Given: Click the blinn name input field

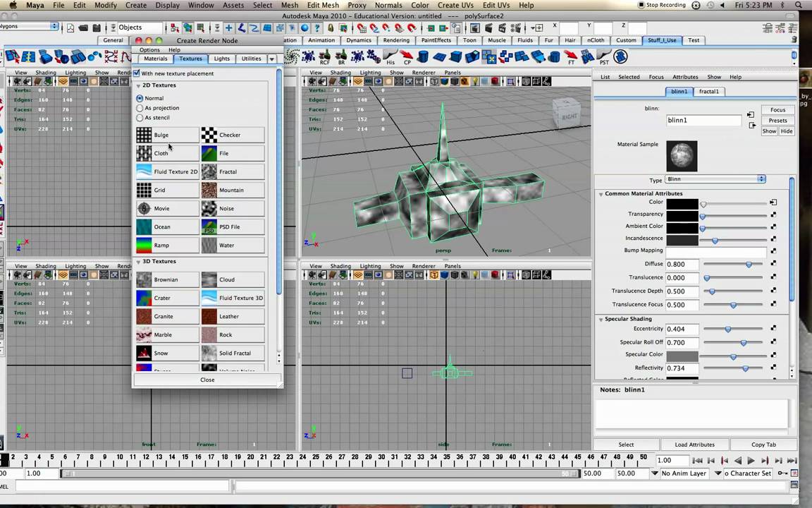Looking at the screenshot, I should coord(703,120).
